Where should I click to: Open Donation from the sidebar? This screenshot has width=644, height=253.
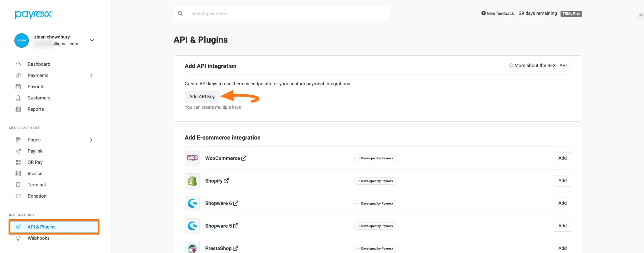[x=37, y=196]
